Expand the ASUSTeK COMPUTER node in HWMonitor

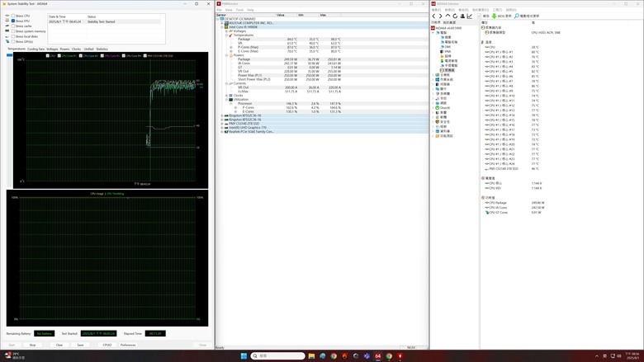(222, 23)
